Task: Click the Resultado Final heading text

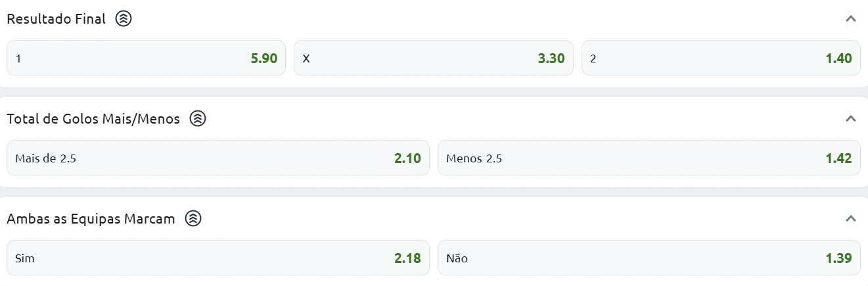Action: pos(56,19)
